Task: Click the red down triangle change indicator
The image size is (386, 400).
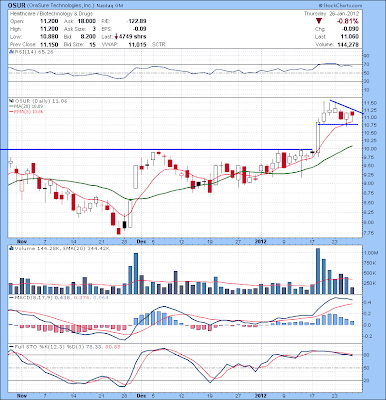Action: click(319, 22)
